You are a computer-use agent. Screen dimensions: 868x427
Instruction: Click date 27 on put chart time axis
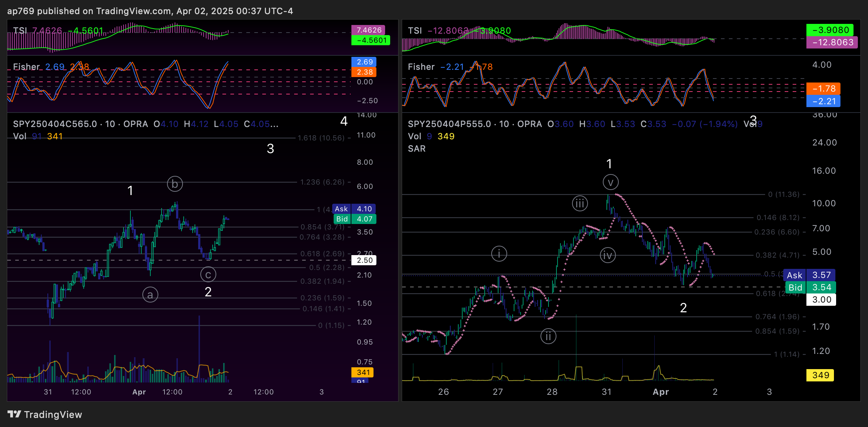click(498, 392)
